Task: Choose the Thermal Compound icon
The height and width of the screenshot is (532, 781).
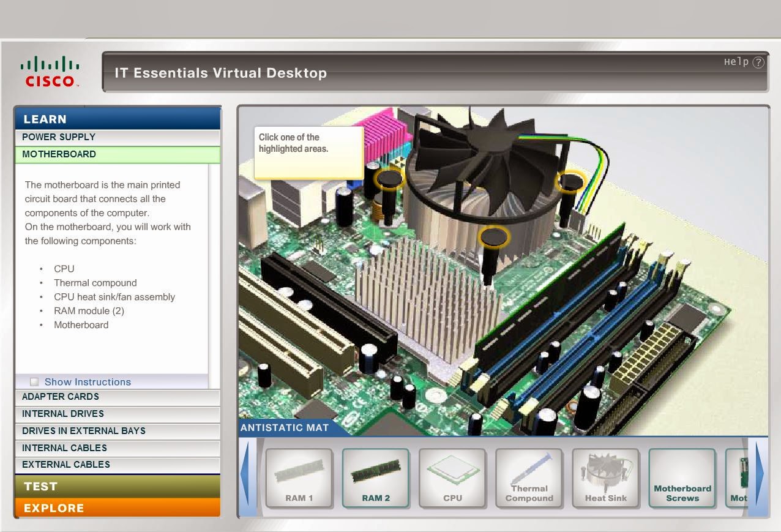Action: [x=529, y=478]
